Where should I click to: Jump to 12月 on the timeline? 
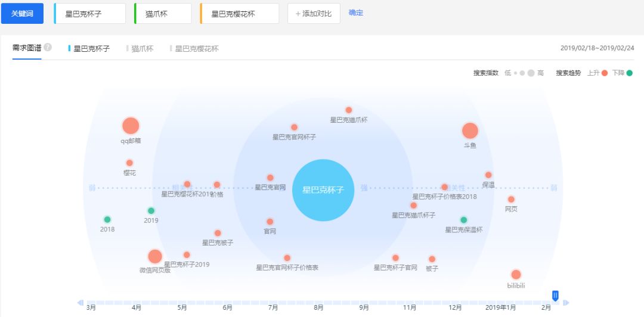[x=455, y=307]
